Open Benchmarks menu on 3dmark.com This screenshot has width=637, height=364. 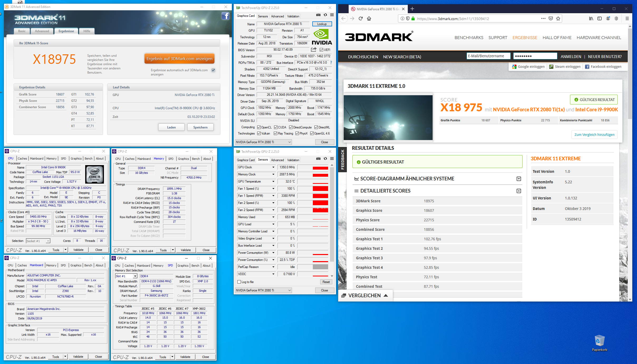469,38
